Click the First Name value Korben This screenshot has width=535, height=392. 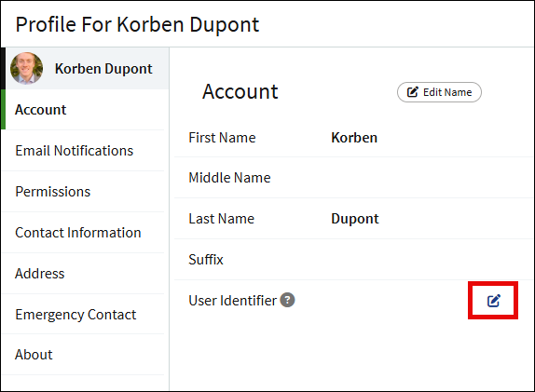(x=354, y=138)
